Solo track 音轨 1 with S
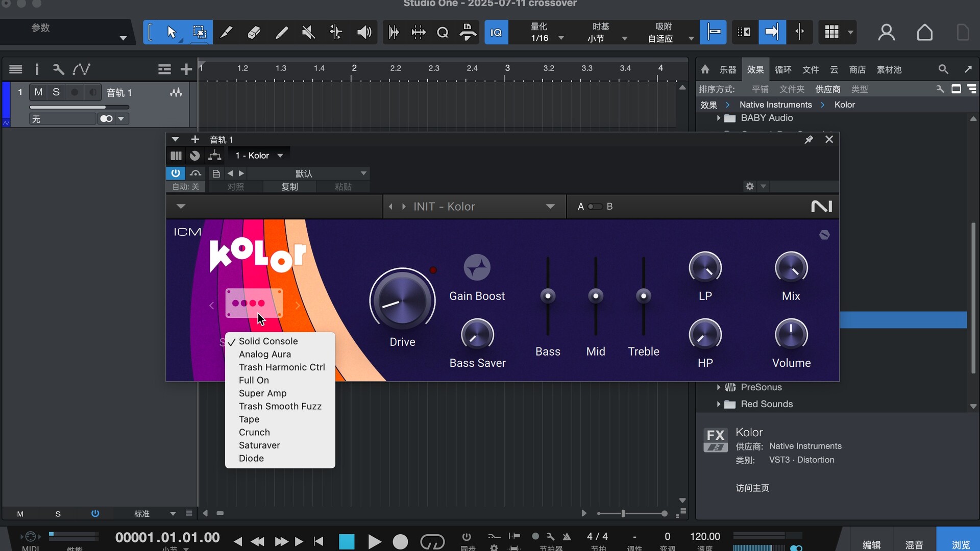Image resolution: width=980 pixels, height=551 pixels. point(56,92)
